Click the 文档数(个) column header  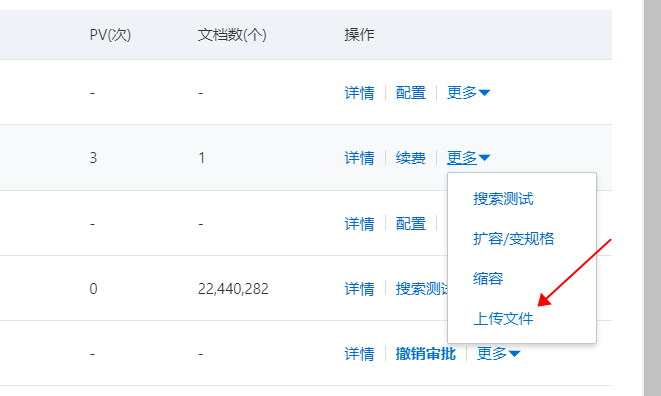click(x=232, y=35)
